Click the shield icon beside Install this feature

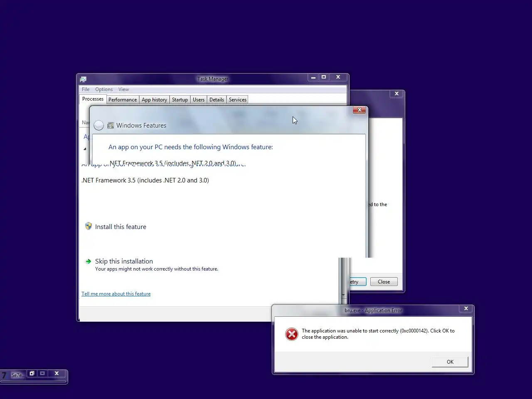point(88,226)
